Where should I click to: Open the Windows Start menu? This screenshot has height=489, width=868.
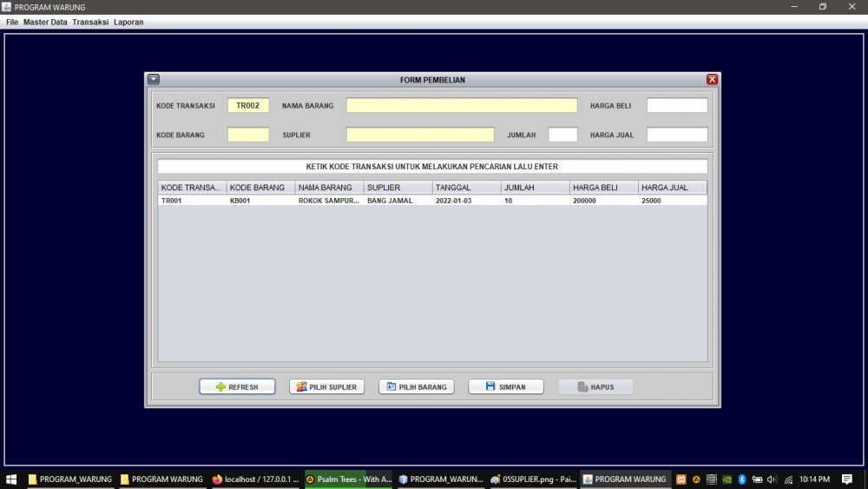point(11,479)
